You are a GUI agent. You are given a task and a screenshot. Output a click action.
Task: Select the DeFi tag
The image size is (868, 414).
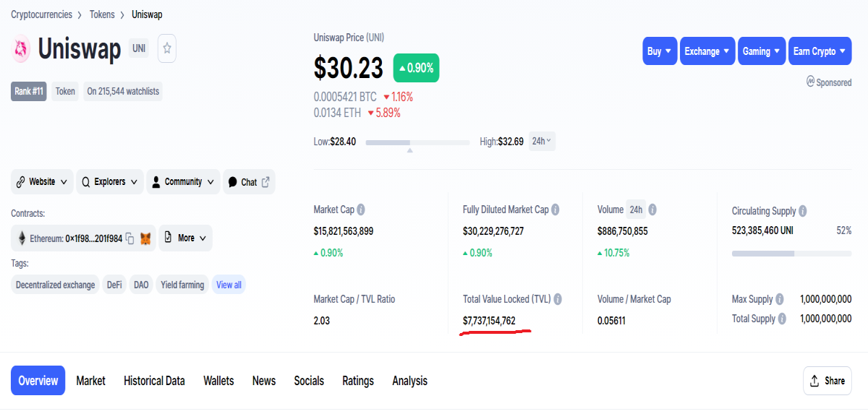click(x=114, y=285)
